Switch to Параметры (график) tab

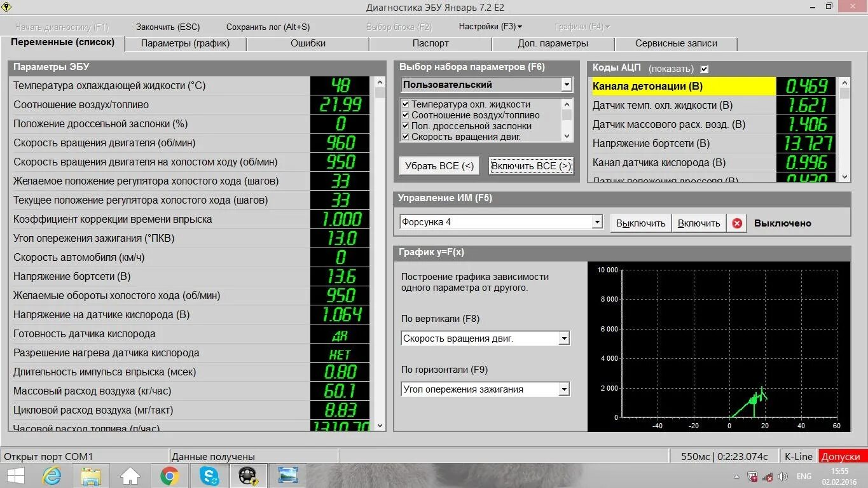tap(185, 43)
